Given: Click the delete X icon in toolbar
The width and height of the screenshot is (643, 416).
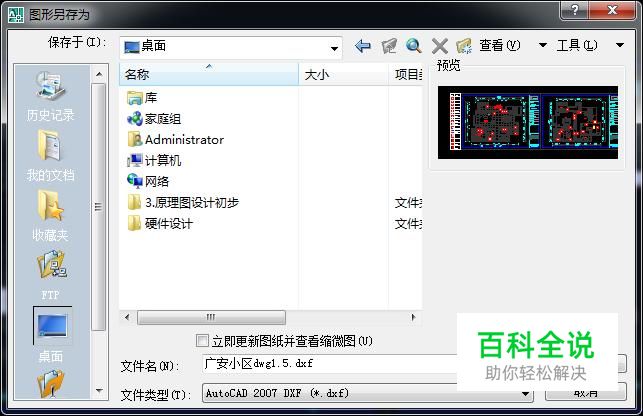Looking at the screenshot, I should tap(440, 46).
